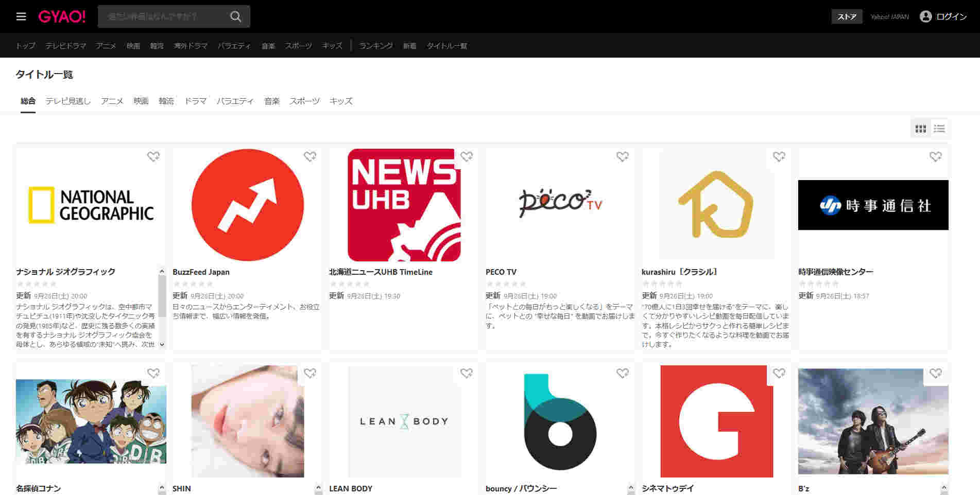Image resolution: width=980 pixels, height=495 pixels.
Task: Open 海外ドラマ in top navigation
Action: pos(191,46)
